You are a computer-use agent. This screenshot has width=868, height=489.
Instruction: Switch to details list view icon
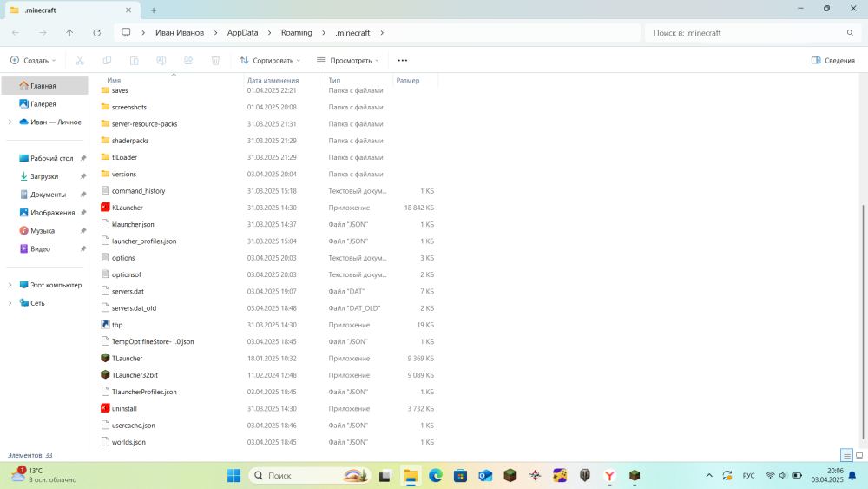pos(846,455)
